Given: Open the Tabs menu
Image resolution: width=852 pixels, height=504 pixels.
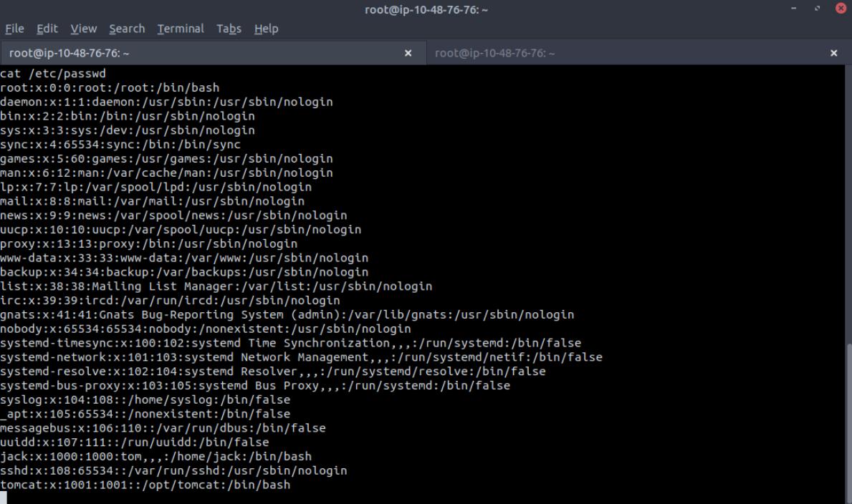Looking at the screenshot, I should tap(229, 29).
